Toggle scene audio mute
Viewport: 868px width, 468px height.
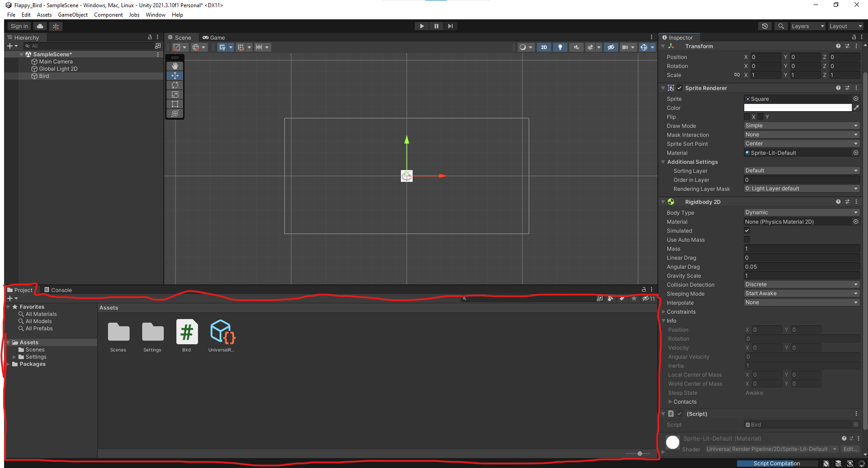576,47
